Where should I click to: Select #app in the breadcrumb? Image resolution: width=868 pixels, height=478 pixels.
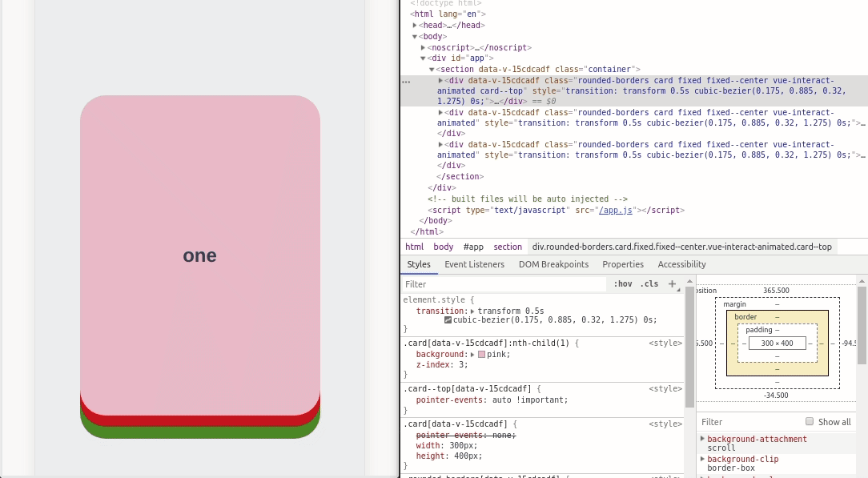point(473,247)
